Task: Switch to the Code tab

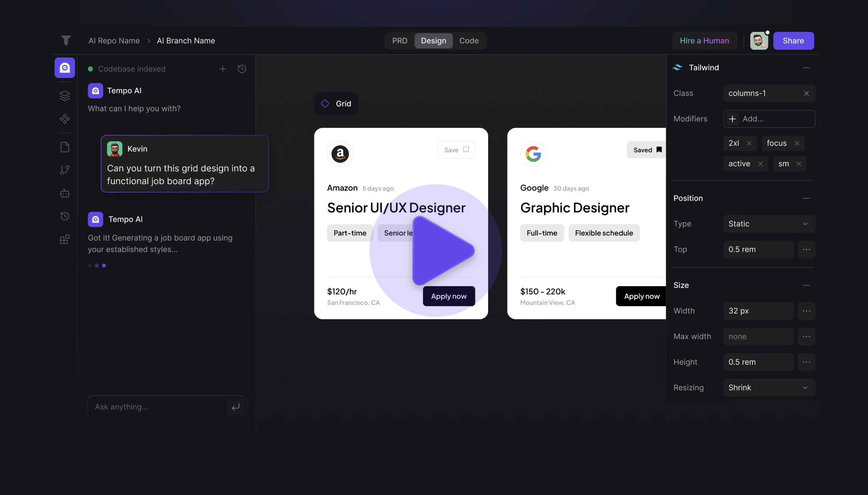Action: coord(469,41)
